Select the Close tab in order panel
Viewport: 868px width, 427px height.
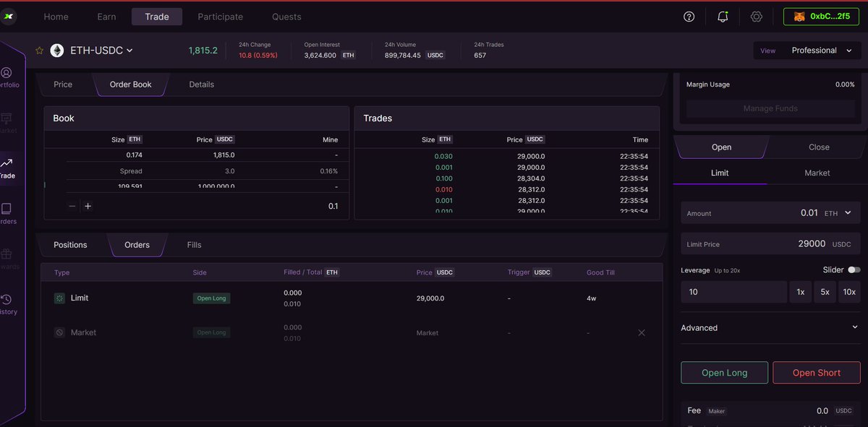click(x=819, y=147)
